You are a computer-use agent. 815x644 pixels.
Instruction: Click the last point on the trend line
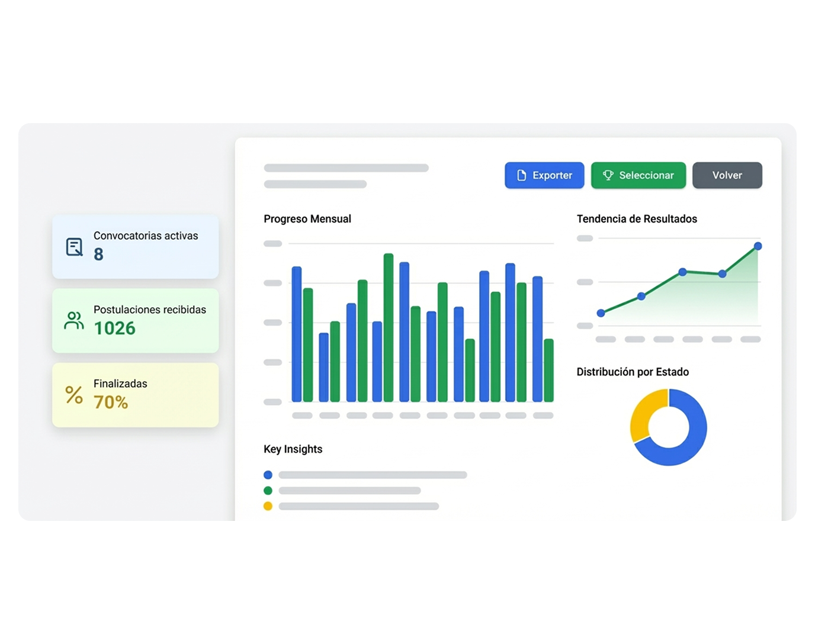pyautogui.click(x=758, y=246)
